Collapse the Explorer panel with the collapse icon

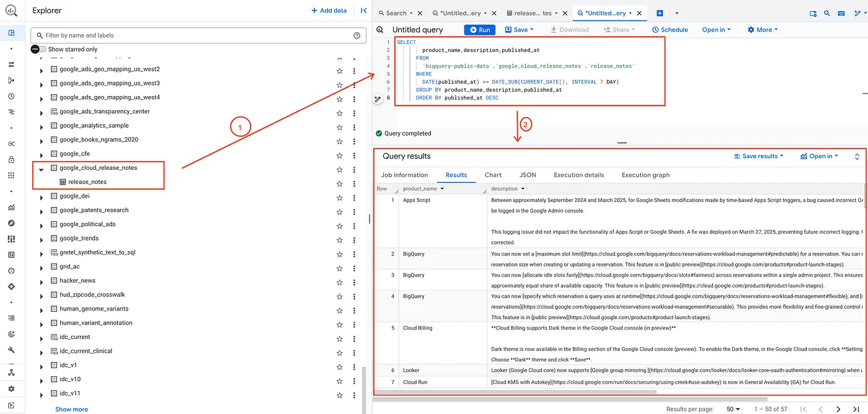click(364, 10)
